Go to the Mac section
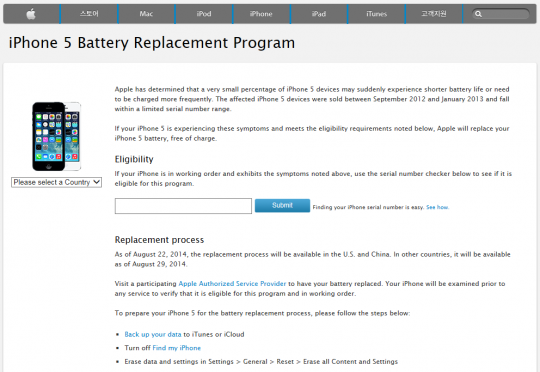This screenshot has height=372, width=540. point(146,14)
